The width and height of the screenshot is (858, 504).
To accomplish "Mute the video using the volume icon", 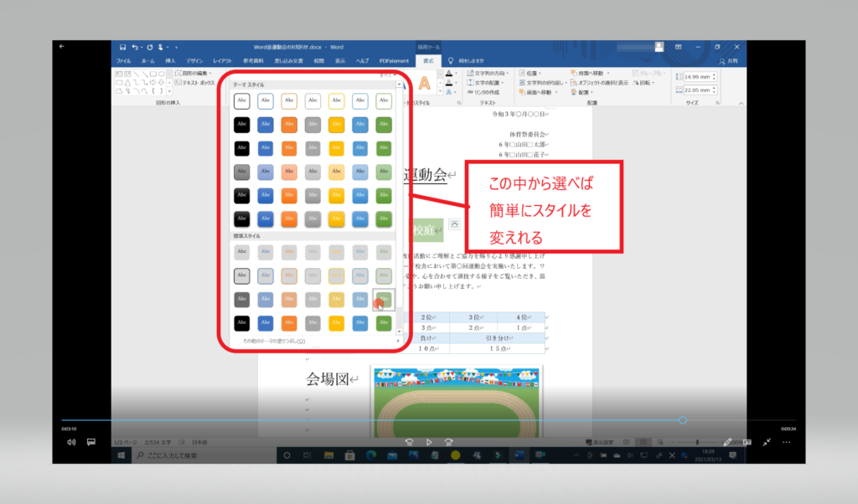I will click(x=71, y=441).
